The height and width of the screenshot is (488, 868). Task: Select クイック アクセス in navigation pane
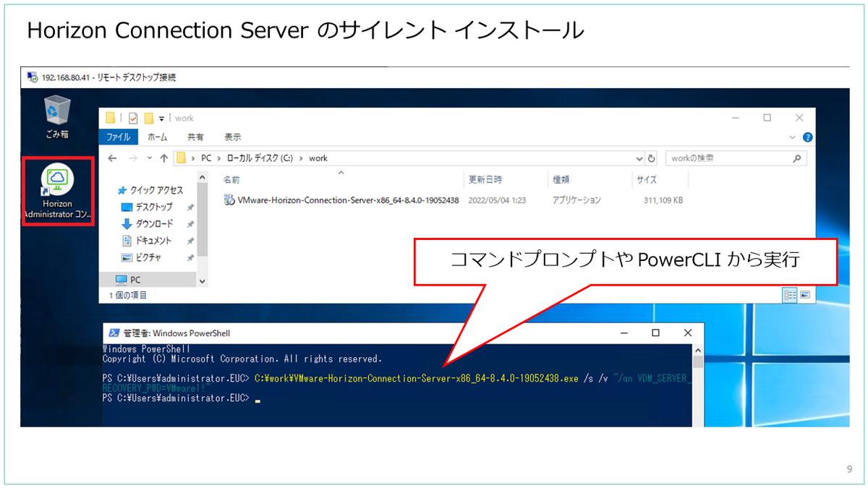[150, 190]
